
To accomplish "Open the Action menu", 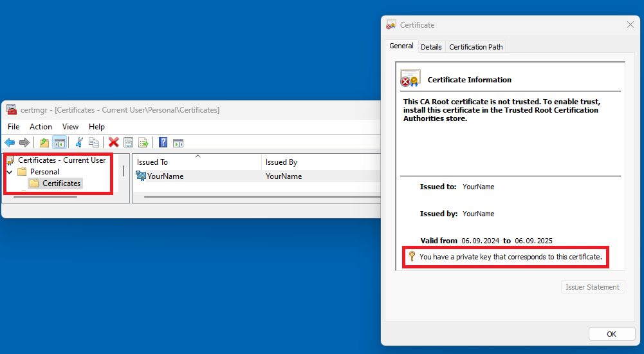I will [41, 127].
